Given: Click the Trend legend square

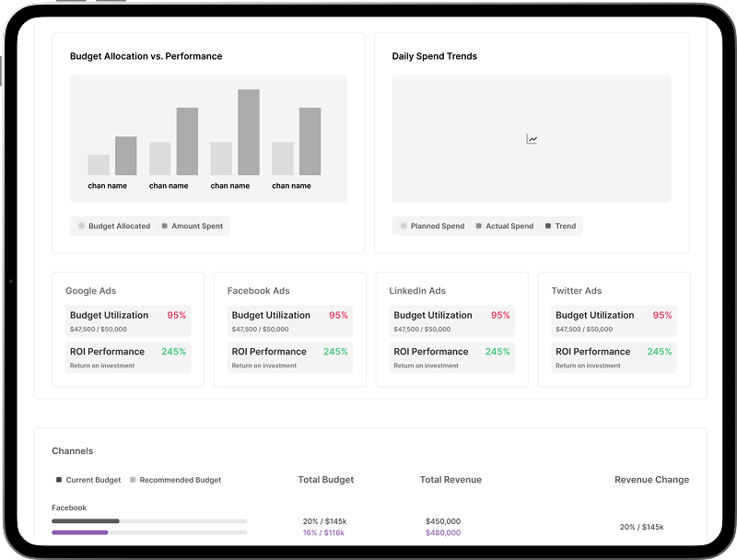Looking at the screenshot, I should pos(547,226).
